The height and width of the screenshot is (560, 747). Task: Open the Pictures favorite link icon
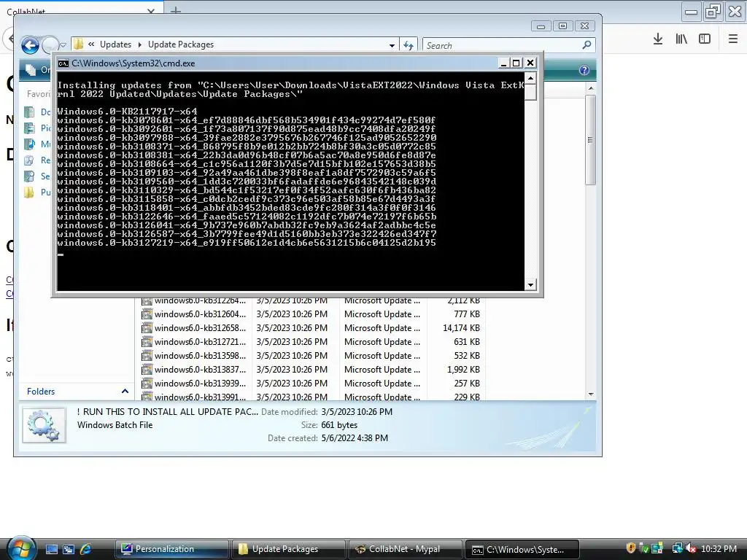coord(29,128)
